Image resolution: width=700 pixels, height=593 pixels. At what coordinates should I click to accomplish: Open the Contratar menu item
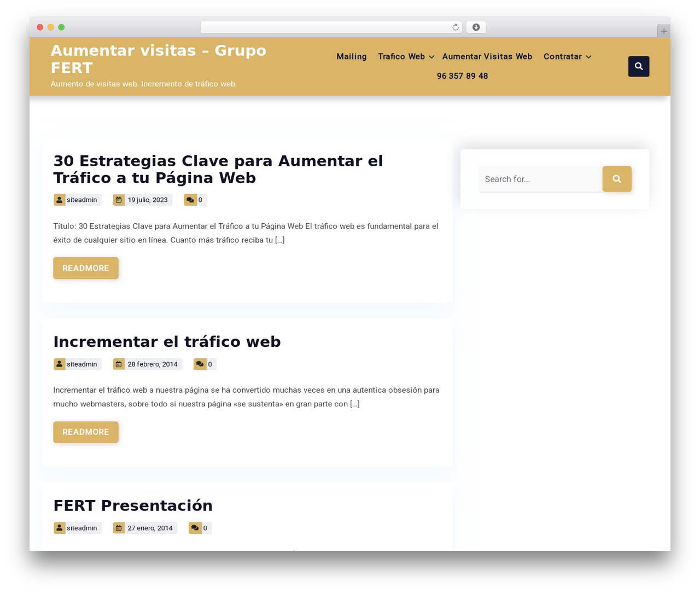(563, 56)
